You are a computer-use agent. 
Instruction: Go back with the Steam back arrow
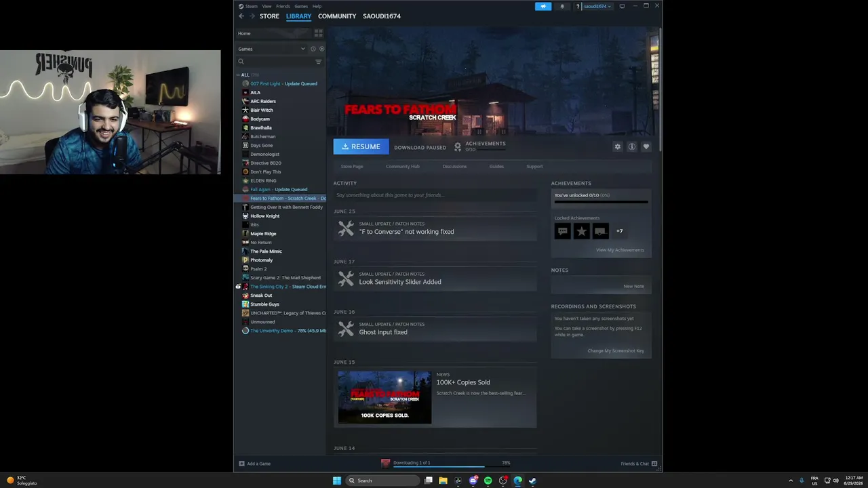tap(241, 16)
